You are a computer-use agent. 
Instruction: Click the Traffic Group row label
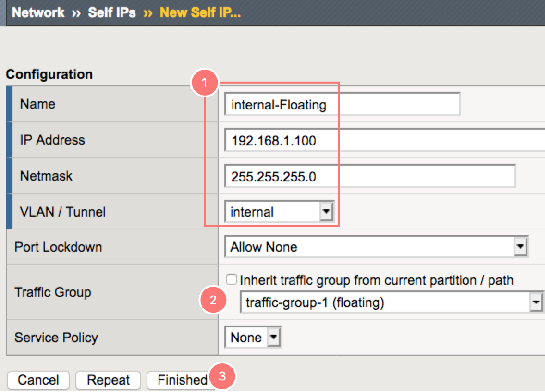click(x=53, y=292)
